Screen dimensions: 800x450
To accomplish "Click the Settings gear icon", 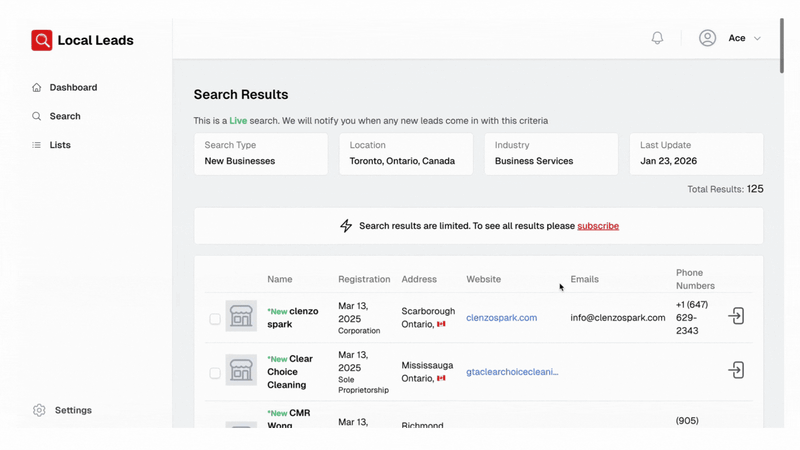I will coord(39,410).
